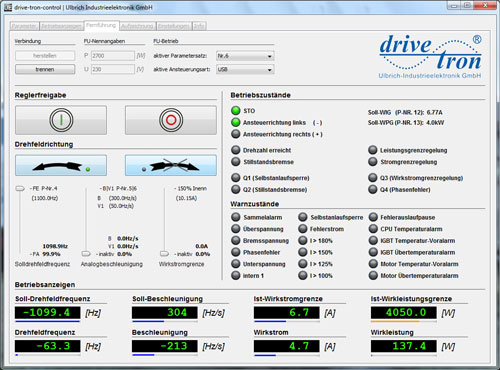Click the IGBT Übertemperaturalarm LED

(x=373, y=252)
